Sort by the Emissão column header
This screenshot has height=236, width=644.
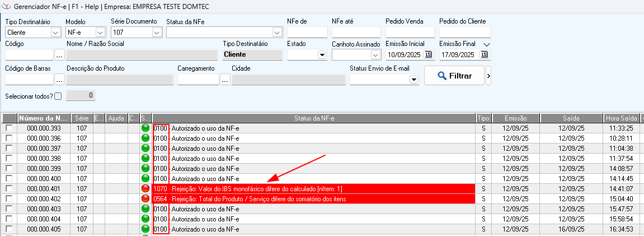pyautogui.click(x=515, y=118)
